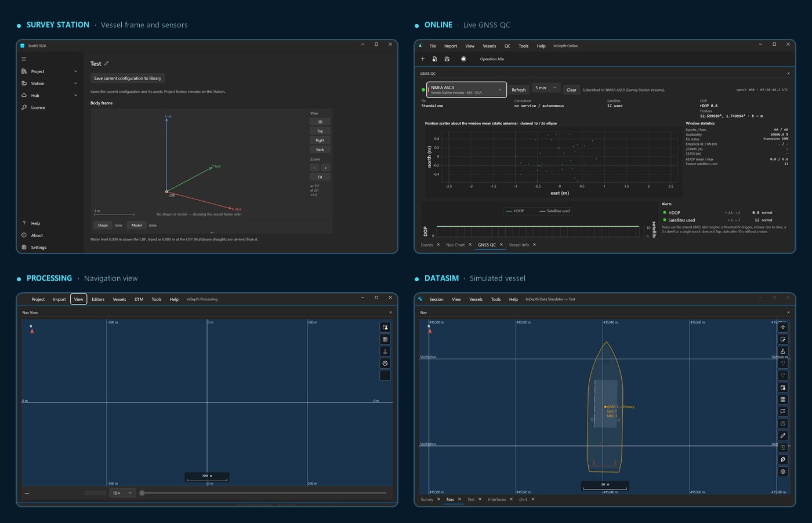Click the grid icon in DataSim Nav toolbar
Viewport: 812px width, 523px height.
pos(783,399)
